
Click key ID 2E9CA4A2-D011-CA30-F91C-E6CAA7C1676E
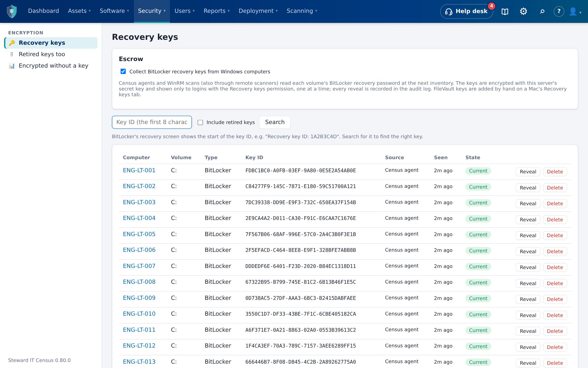pos(301,218)
